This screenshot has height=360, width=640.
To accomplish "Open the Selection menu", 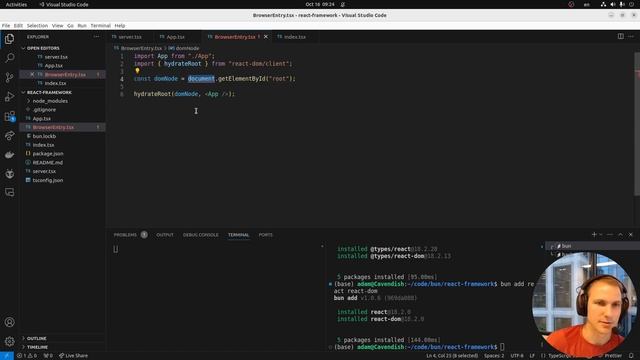I will 37,25.
